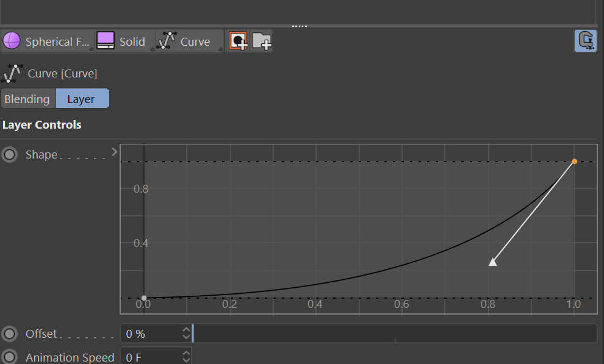Image resolution: width=604 pixels, height=364 pixels.
Task: Click the Animation Speed stepper arrows
Action: click(x=187, y=357)
